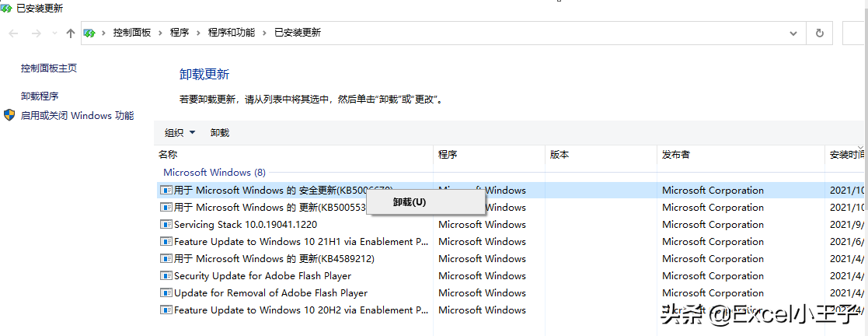Open the 程序和功能 breadcrumb
Viewport: 868px width, 336px height.
[232, 33]
